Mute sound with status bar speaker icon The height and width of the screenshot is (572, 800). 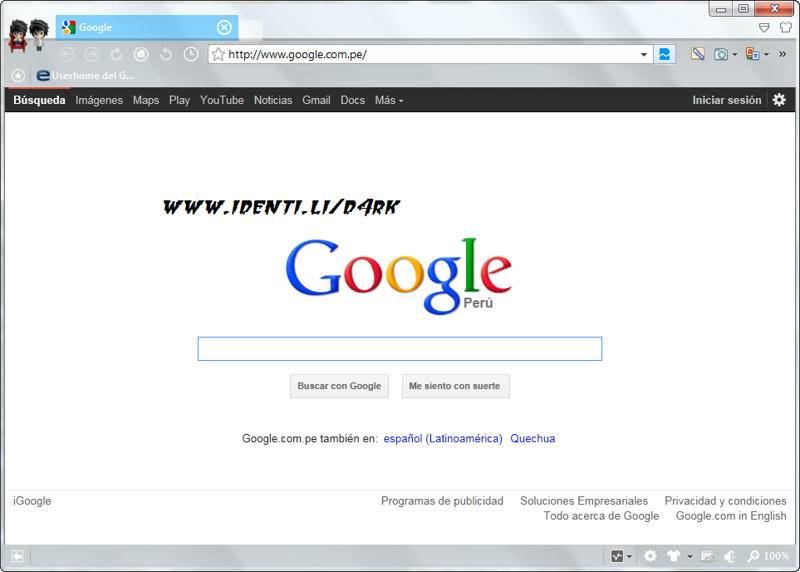[x=730, y=556]
